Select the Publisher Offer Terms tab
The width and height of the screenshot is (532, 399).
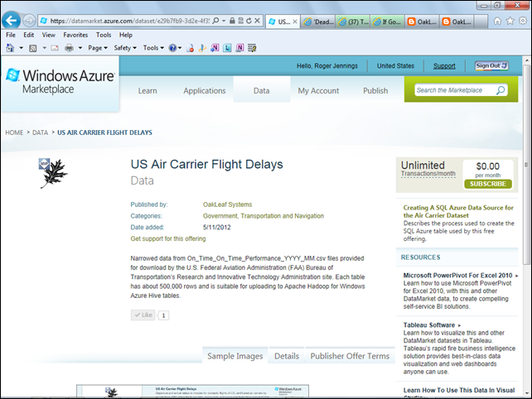coord(350,356)
